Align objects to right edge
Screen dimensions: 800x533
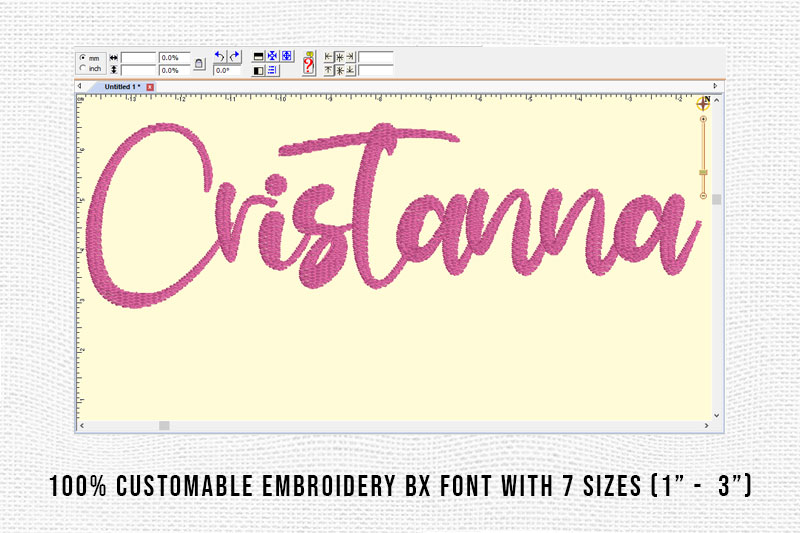(351, 57)
